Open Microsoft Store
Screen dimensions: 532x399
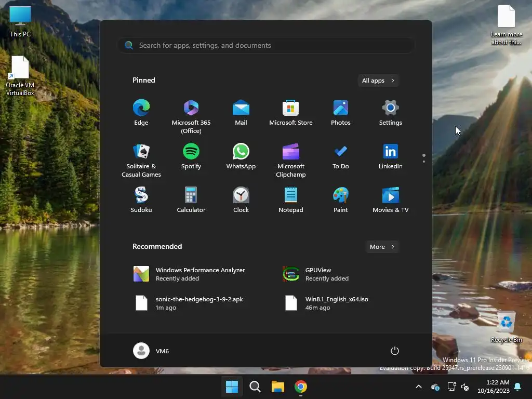pyautogui.click(x=291, y=113)
